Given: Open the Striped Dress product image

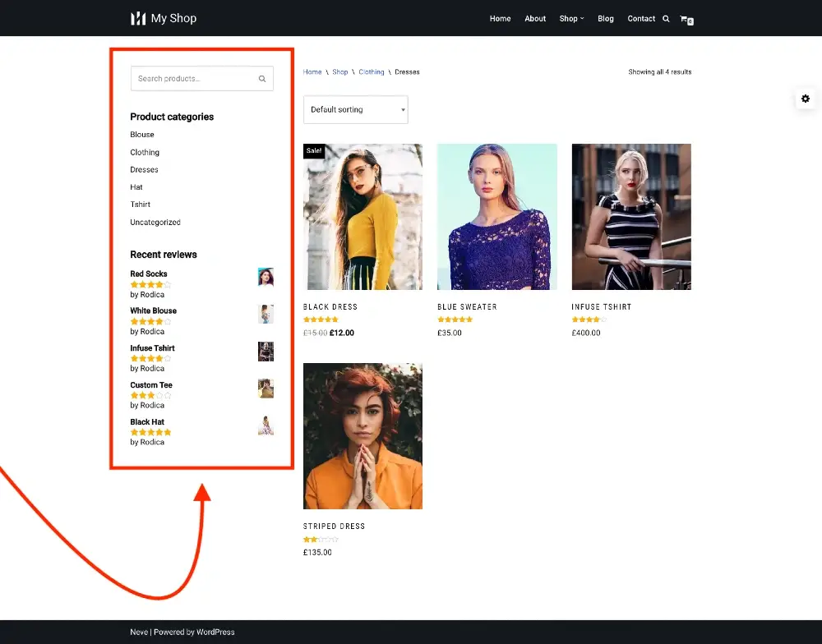Looking at the screenshot, I should (363, 435).
